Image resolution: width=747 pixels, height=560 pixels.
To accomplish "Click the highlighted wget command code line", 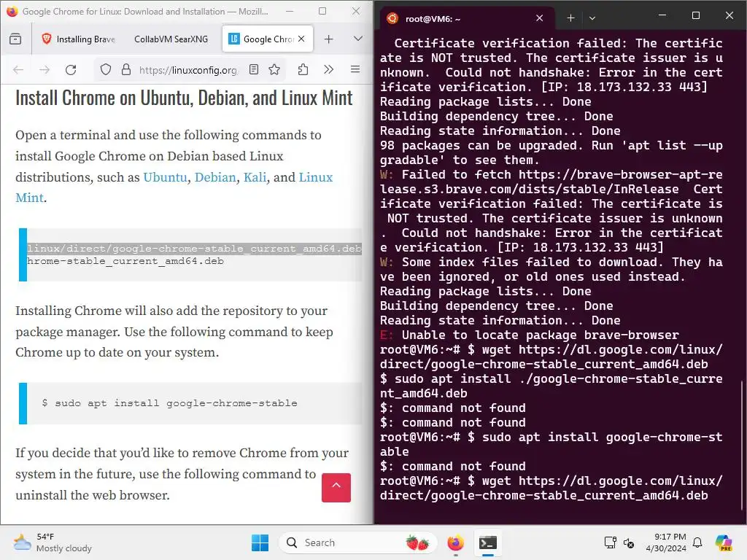I will 194,249.
